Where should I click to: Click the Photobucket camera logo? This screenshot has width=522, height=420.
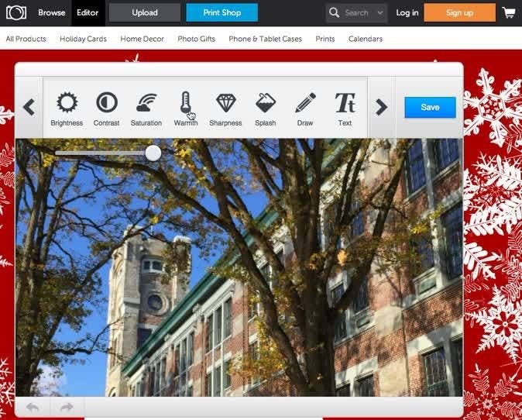(x=16, y=12)
